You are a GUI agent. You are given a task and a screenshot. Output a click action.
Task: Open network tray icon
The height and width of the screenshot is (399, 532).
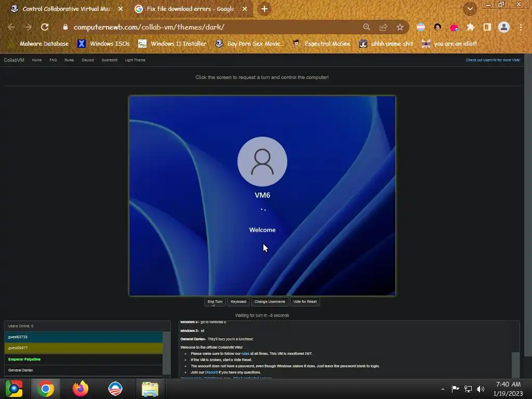pos(468,389)
